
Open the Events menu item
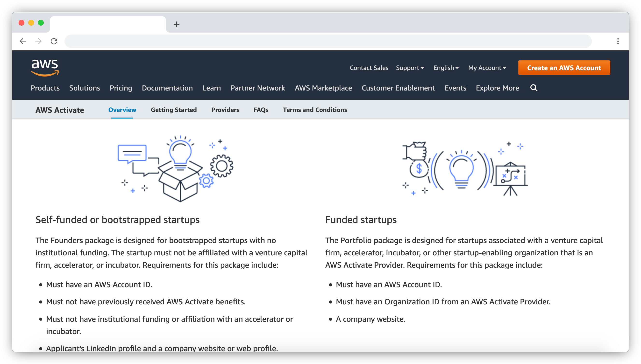(x=455, y=88)
